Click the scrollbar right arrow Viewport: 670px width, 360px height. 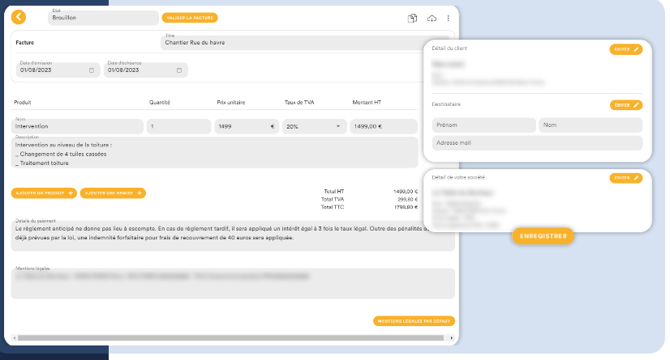tap(452, 338)
